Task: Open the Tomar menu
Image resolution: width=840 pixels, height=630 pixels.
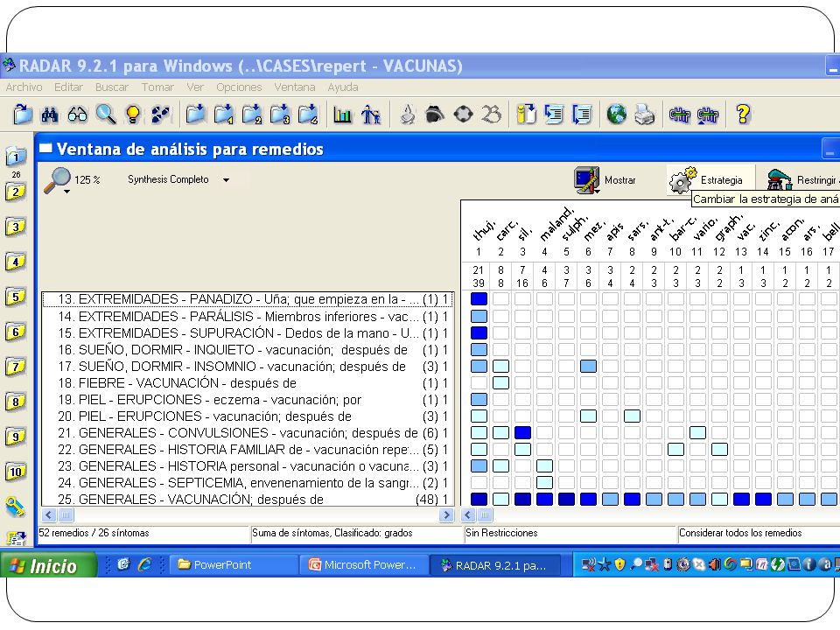Action: click(157, 87)
